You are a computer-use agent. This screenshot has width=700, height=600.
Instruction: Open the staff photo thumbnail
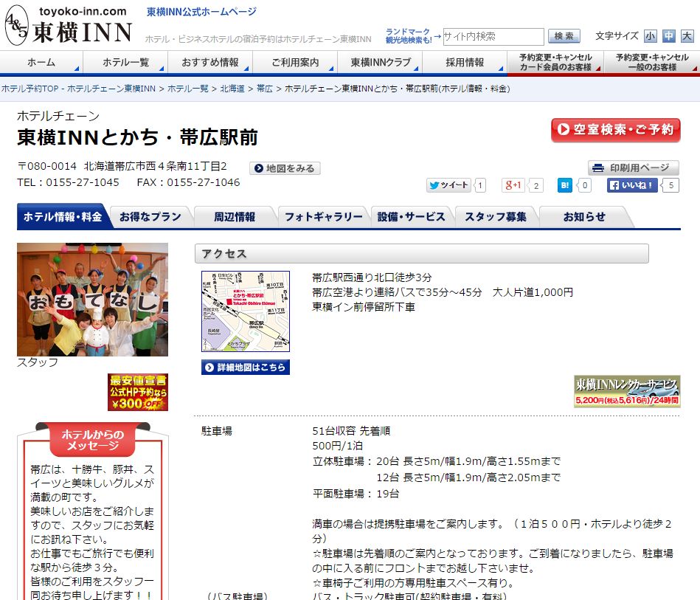[92, 300]
